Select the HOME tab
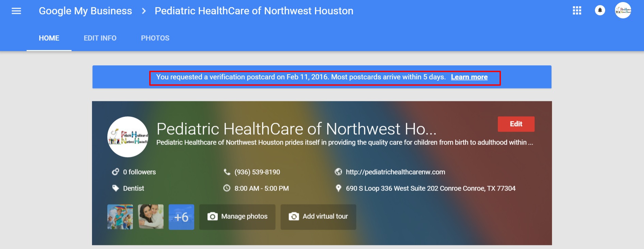 (49, 38)
